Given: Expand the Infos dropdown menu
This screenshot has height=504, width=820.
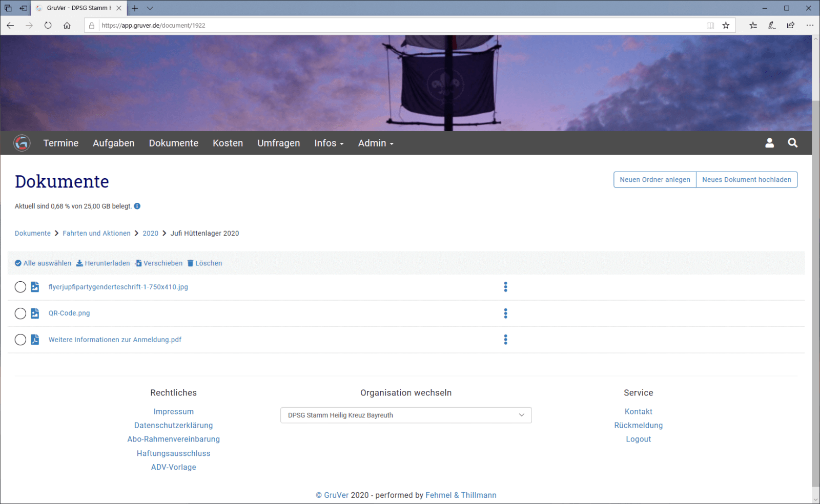Looking at the screenshot, I should click(x=329, y=143).
